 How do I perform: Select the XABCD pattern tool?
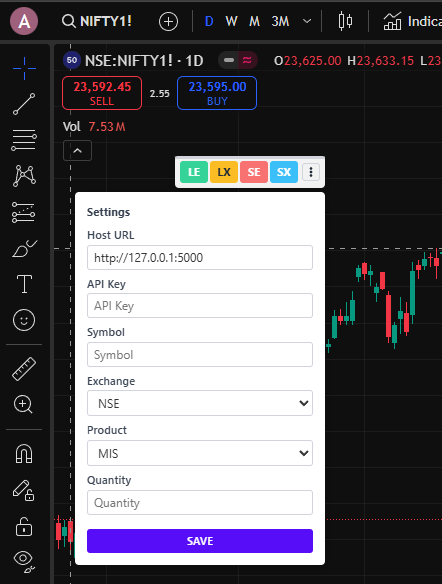[x=24, y=176]
